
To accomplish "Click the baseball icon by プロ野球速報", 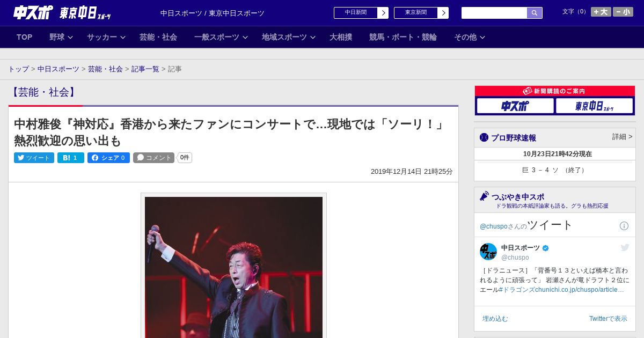I will [x=484, y=137].
